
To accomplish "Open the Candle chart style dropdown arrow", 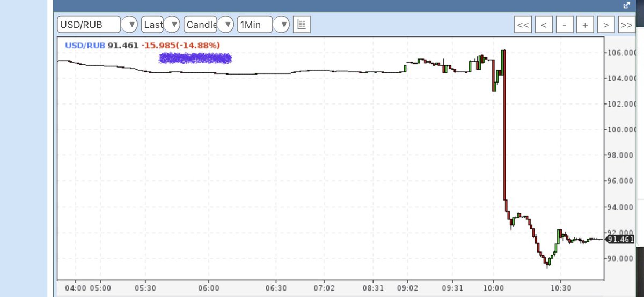I will tap(226, 25).
